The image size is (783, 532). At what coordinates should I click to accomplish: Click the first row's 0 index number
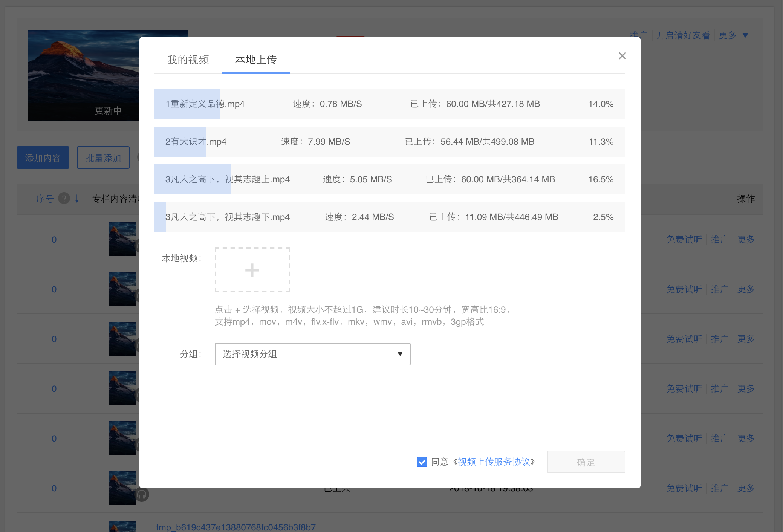[54, 240]
